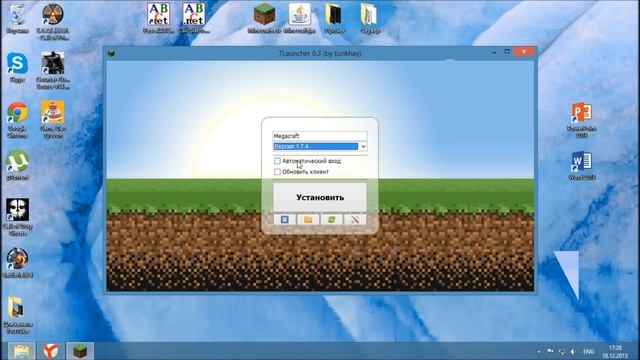Image resolution: width=640 pixels, height=360 pixels.
Task: Tick the Обновить клиент checkbox
Action: (278, 172)
